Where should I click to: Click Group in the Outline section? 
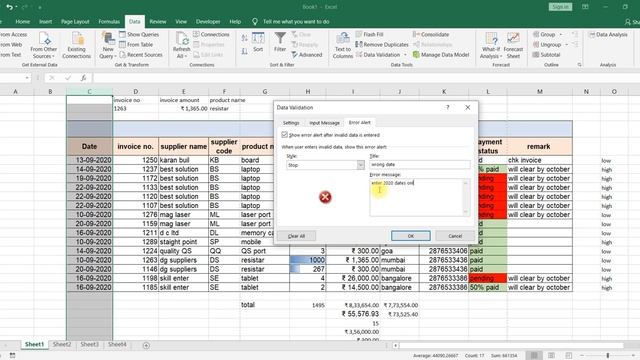[x=544, y=34]
